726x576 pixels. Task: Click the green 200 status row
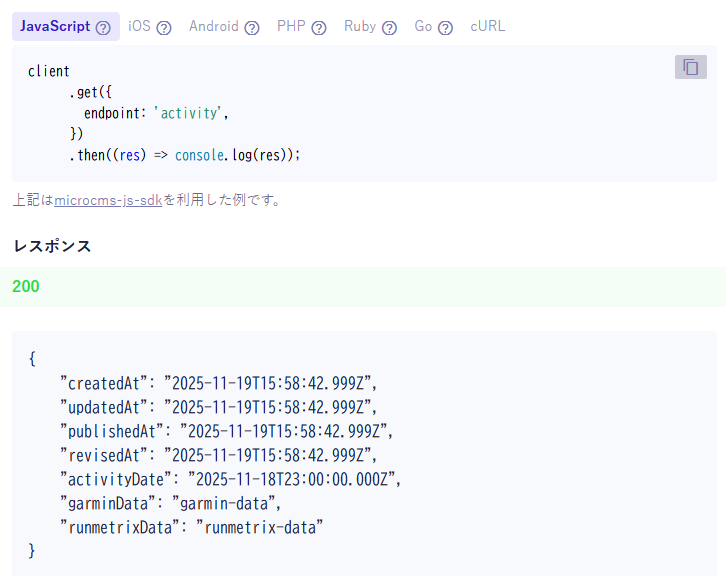[363, 287]
